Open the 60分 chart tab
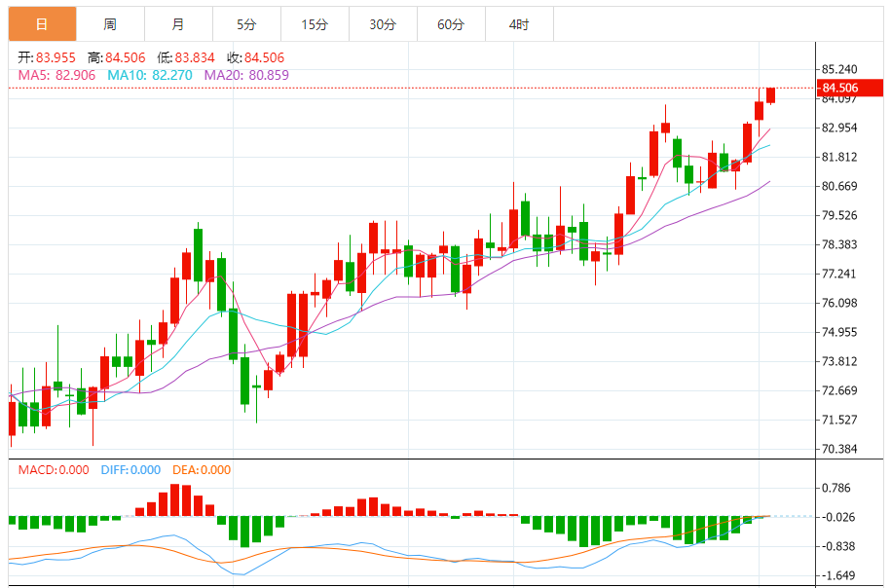 point(451,24)
